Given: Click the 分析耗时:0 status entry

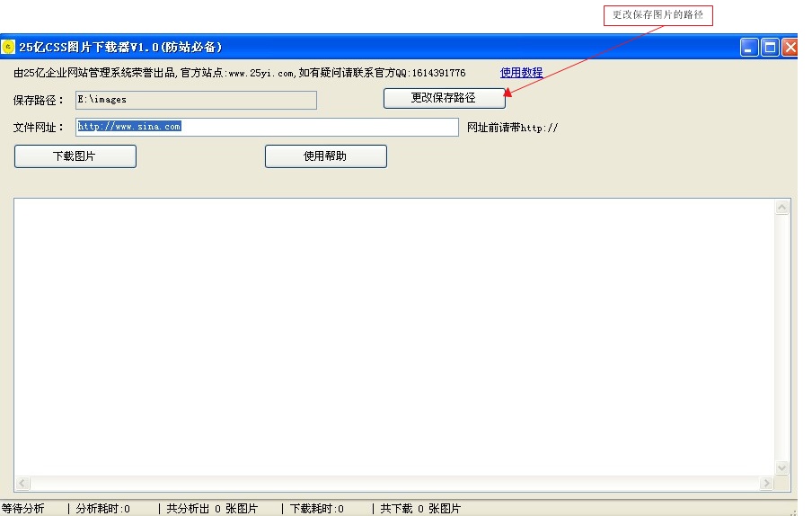Looking at the screenshot, I should coord(102,509).
